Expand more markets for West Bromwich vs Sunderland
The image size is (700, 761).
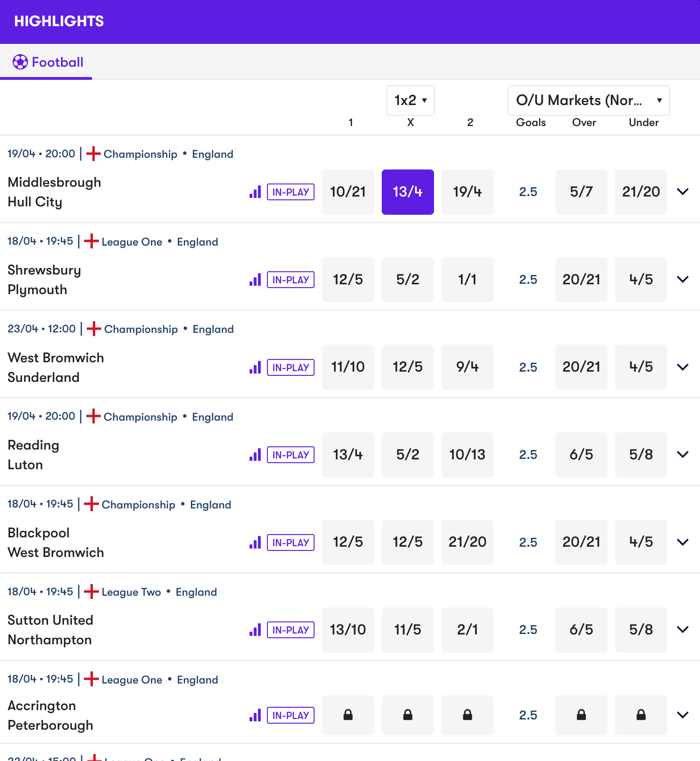point(683,367)
